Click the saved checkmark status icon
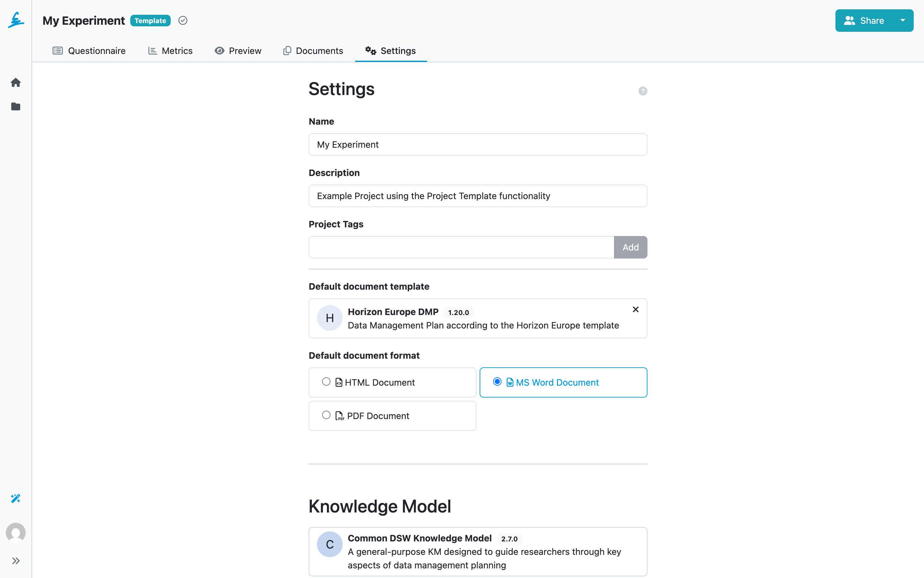The width and height of the screenshot is (924, 578). (183, 21)
